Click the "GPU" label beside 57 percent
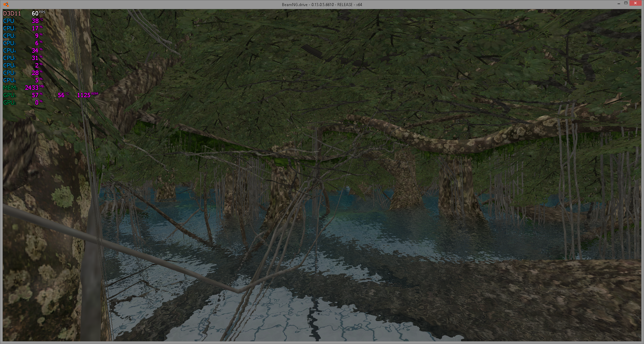Viewport: 644px width, 344px height. 9,95
